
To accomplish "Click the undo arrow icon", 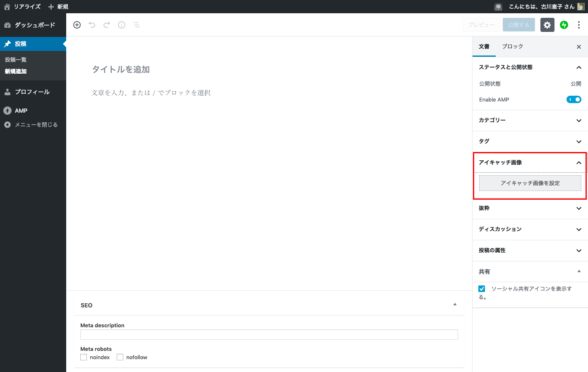I will click(x=92, y=25).
